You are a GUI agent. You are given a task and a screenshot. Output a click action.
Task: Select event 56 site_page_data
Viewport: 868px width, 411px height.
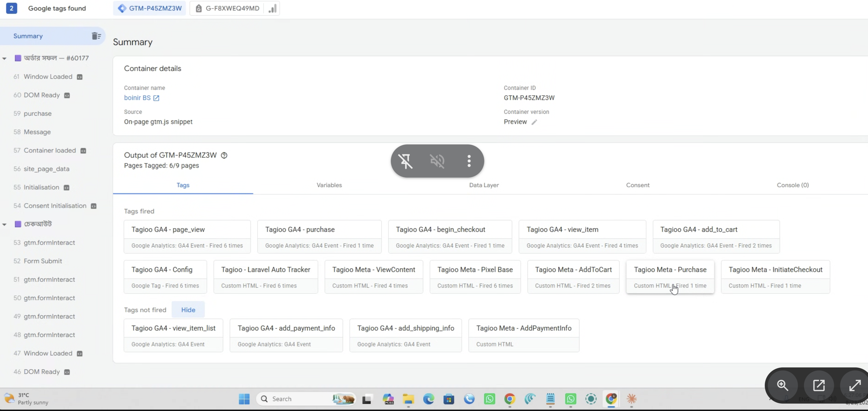41,169
